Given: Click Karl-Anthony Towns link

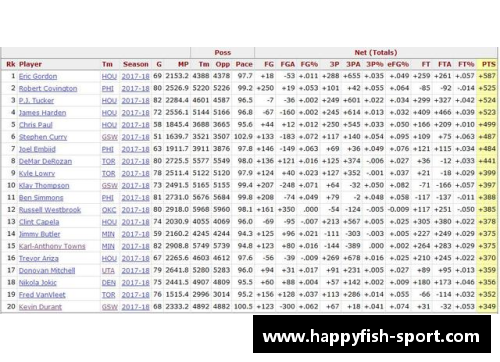Looking at the screenshot, I should coord(52,246).
